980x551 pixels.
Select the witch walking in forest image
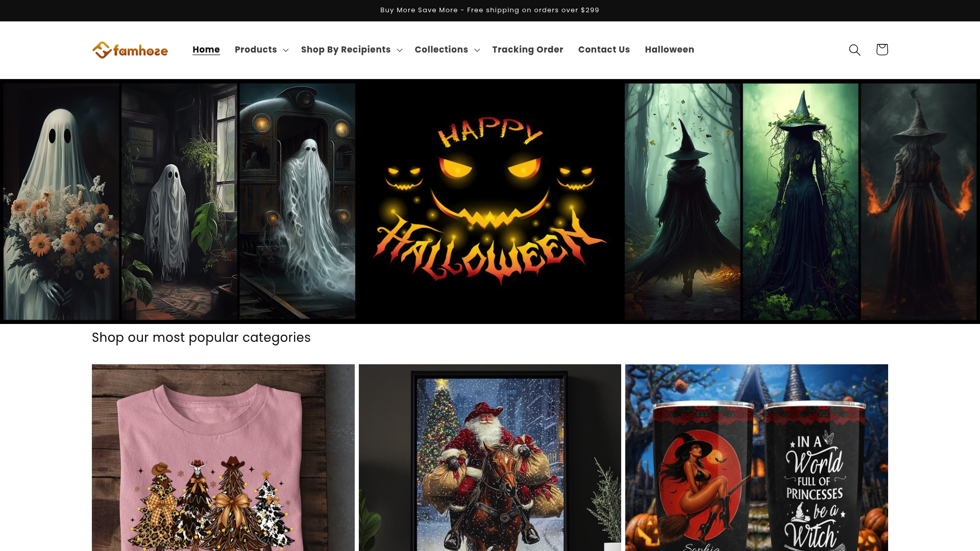pyautogui.click(x=682, y=202)
